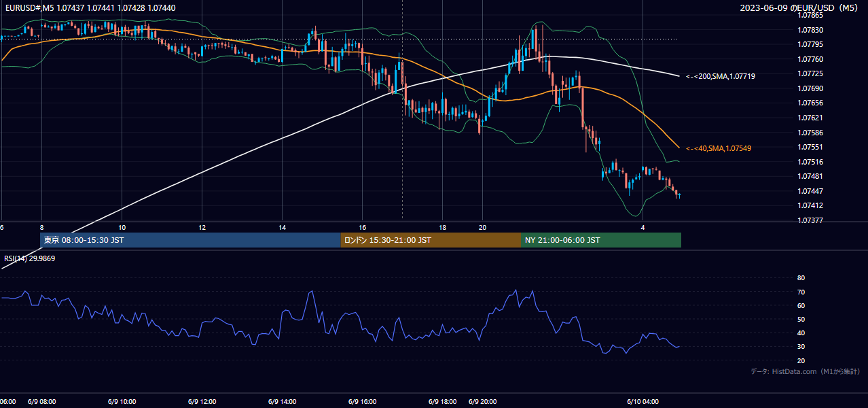Click the bottom date label 6/9 08:00
This screenshot has height=408, width=868.
point(41,402)
